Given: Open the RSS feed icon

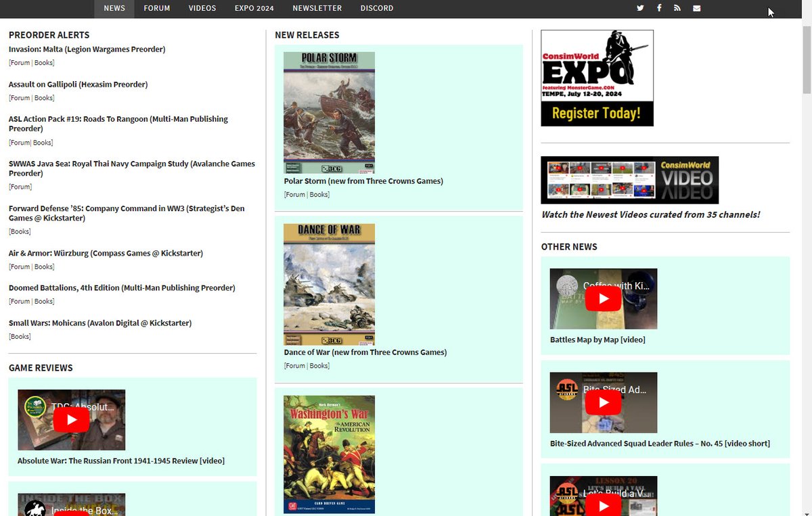Looking at the screenshot, I should click(677, 8).
